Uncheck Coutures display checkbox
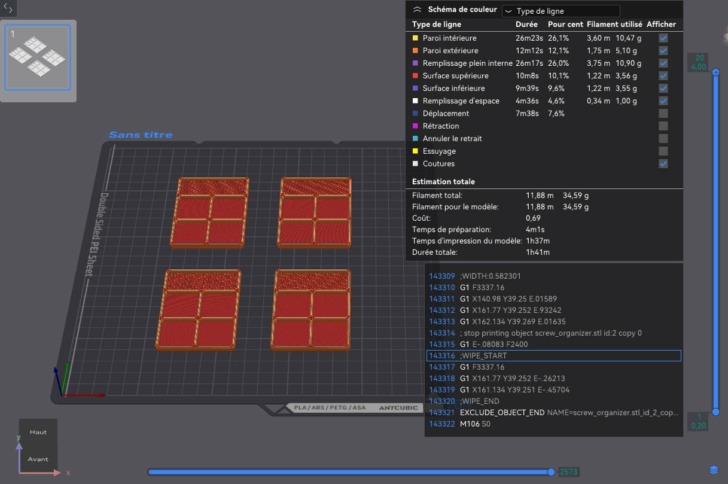This screenshot has height=484, width=728. click(x=663, y=164)
